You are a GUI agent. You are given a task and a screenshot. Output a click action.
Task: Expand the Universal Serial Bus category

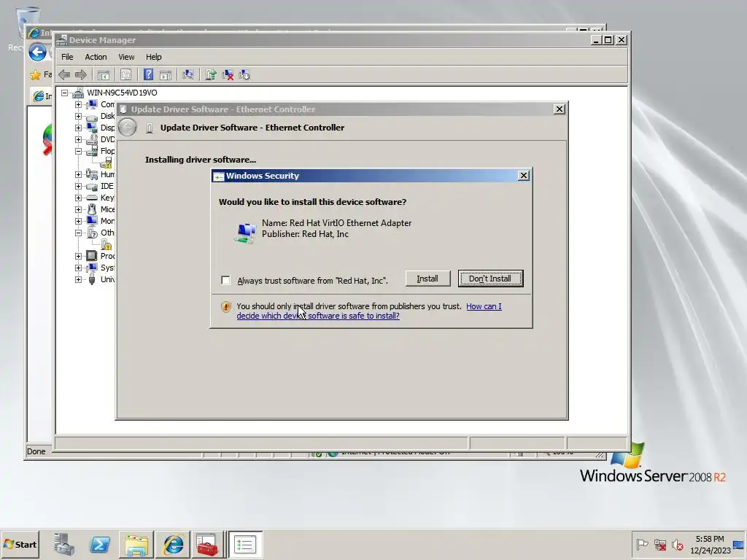point(78,279)
